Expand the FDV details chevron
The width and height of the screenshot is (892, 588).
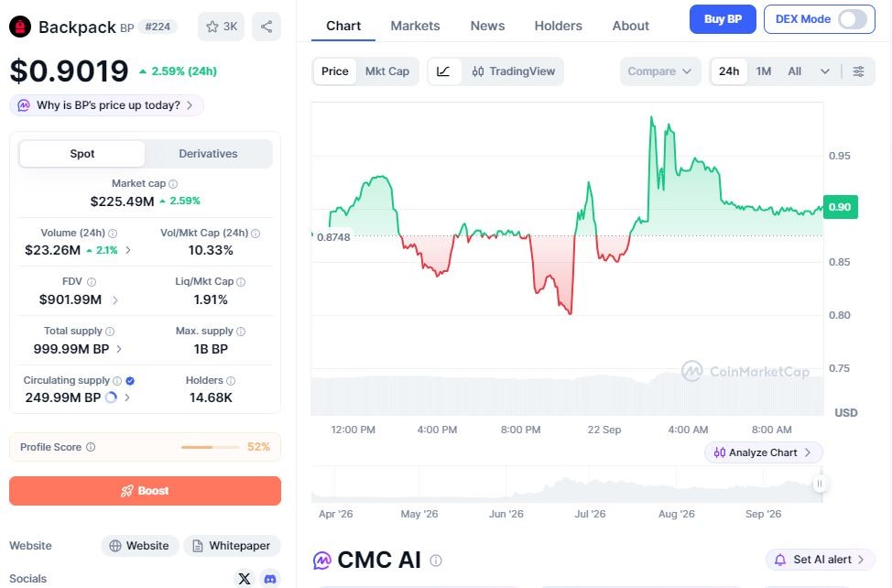coord(115,300)
